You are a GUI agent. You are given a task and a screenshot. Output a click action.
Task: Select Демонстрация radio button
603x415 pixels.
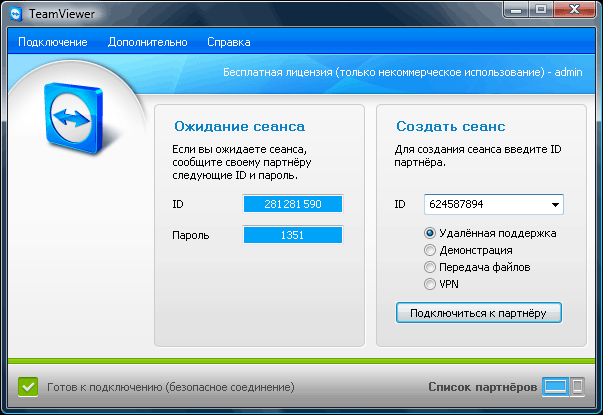pyautogui.click(x=430, y=250)
